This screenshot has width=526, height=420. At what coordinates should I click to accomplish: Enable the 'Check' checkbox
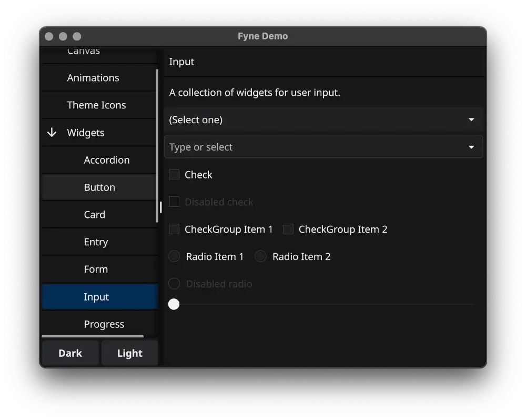pyautogui.click(x=174, y=174)
